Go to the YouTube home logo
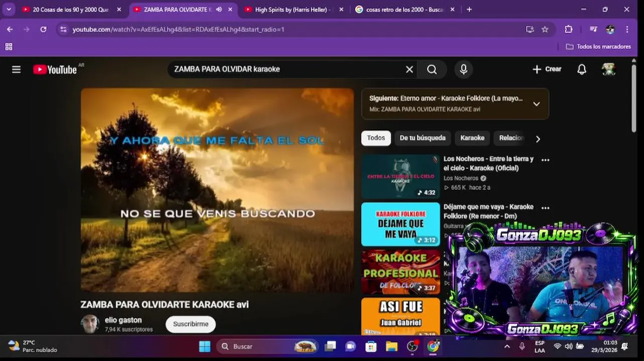644x361 pixels. click(55, 69)
